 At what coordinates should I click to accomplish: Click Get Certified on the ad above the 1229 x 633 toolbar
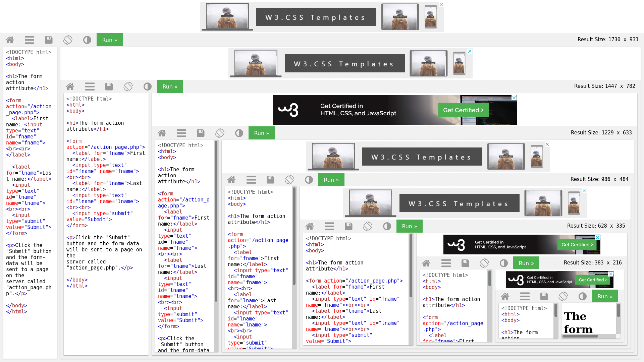pyautogui.click(x=463, y=110)
